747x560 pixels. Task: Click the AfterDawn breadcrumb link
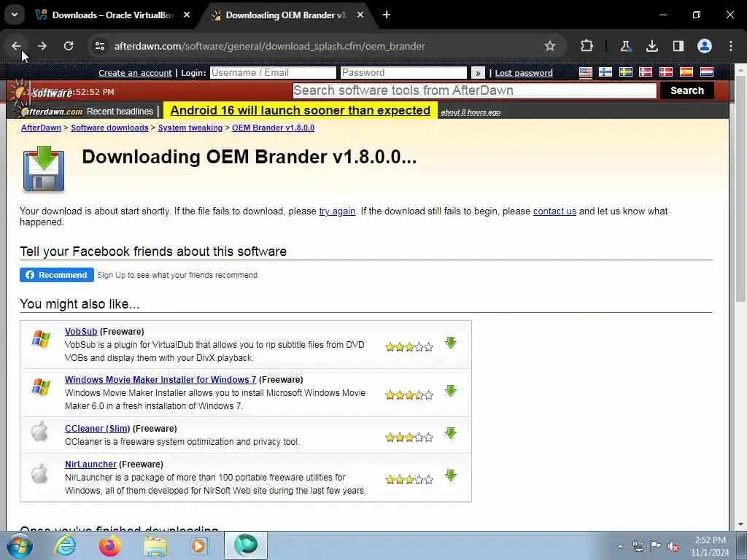(41, 128)
